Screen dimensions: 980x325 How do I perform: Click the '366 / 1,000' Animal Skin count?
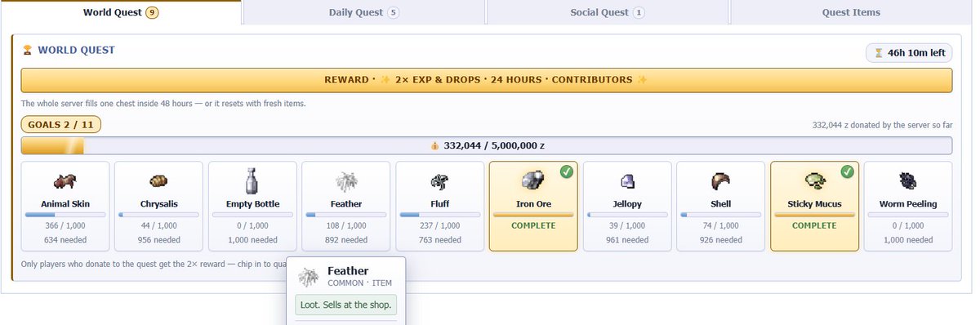[x=65, y=226]
